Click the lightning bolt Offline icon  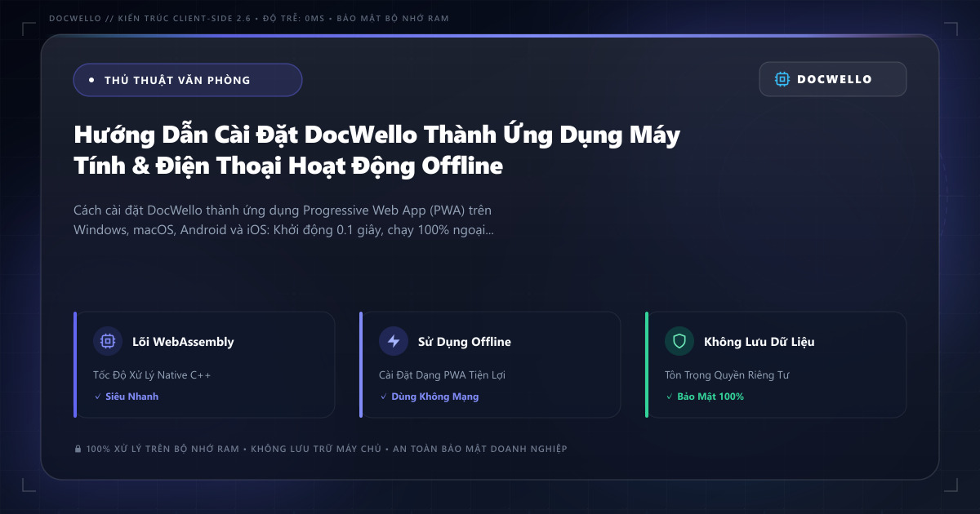[x=394, y=341]
